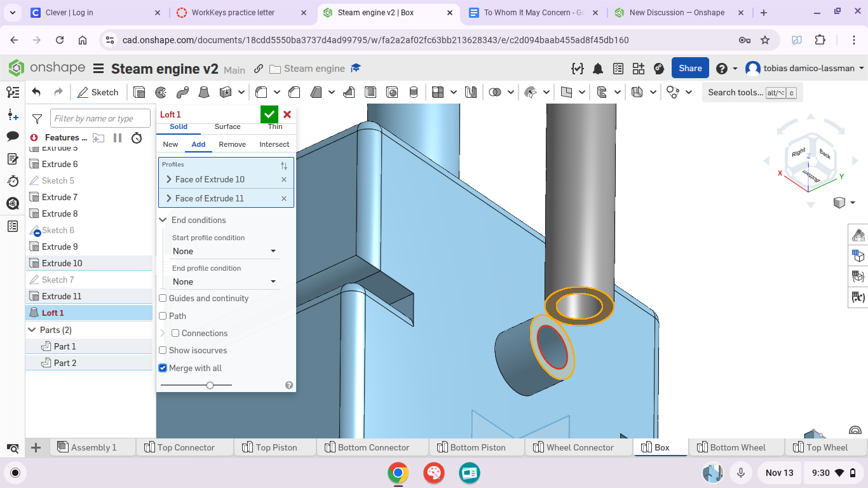The width and height of the screenshot is (868, 488).
Task: Select the Shell tool icon
Action: pyautogui.click(x=370, y=92)
